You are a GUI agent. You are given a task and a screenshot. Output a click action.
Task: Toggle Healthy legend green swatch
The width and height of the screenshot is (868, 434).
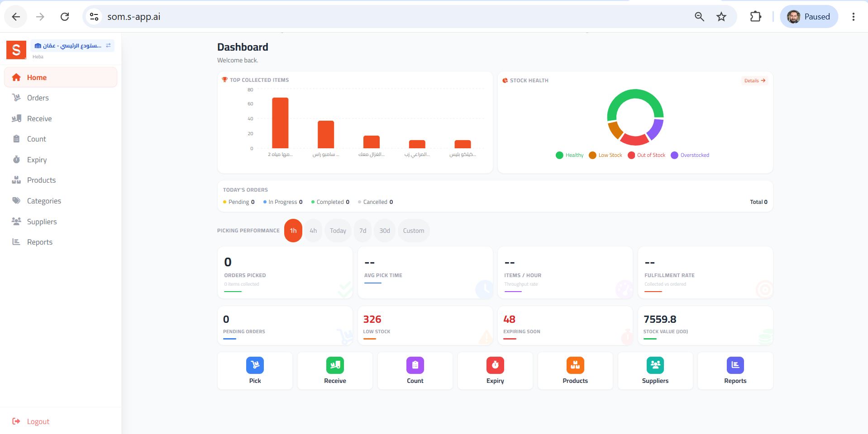click(559, 155)
